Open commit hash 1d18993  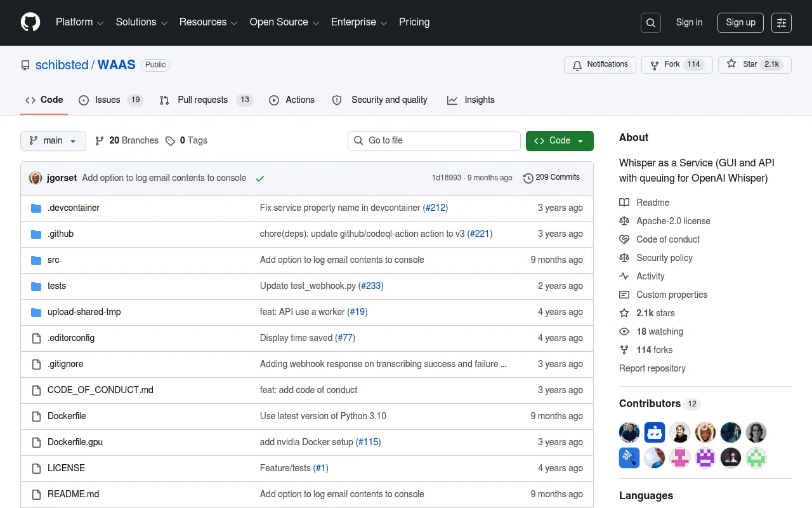[447, 178]
